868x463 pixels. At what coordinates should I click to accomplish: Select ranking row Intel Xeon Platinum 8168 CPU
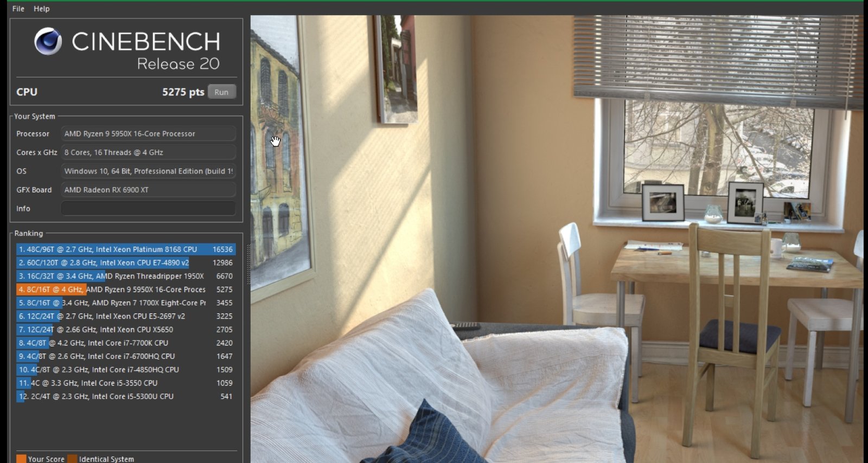tap(126, 249)
